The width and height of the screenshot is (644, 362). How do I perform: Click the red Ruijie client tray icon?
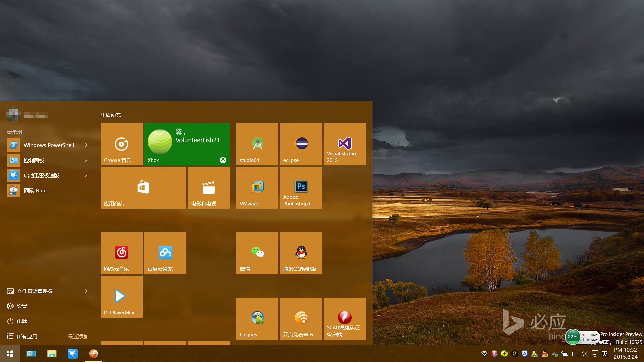click(494, 354)
